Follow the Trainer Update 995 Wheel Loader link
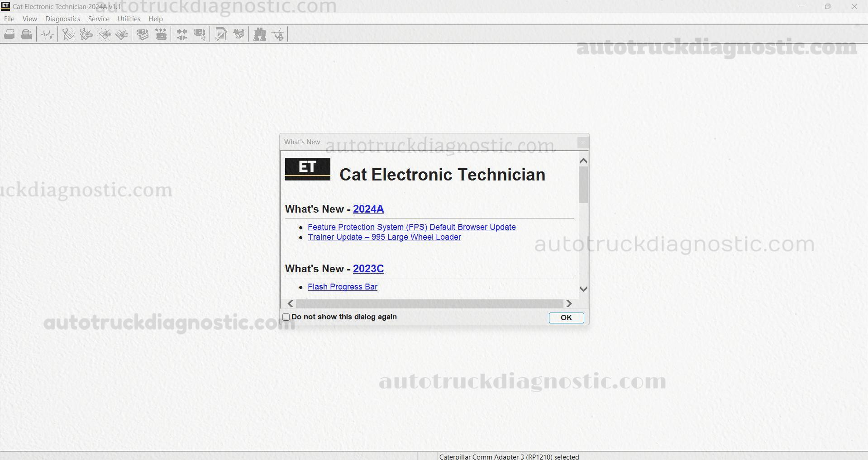 (x=384, y=237)
